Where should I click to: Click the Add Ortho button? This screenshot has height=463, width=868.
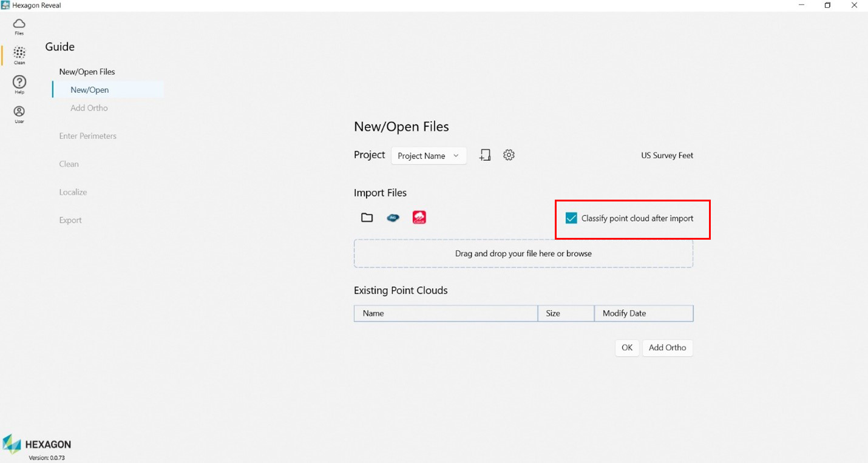(667, 348)
